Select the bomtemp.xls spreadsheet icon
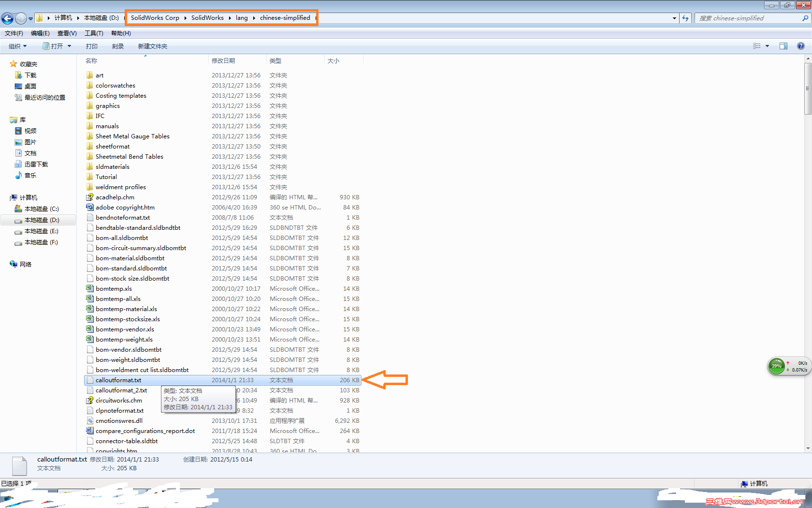Image resolution: width=812 pixels, height=508 pixels. tap(90, 288)
